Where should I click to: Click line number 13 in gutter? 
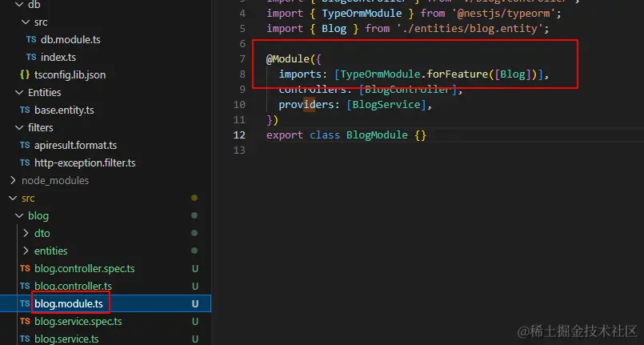coord(239,150)
